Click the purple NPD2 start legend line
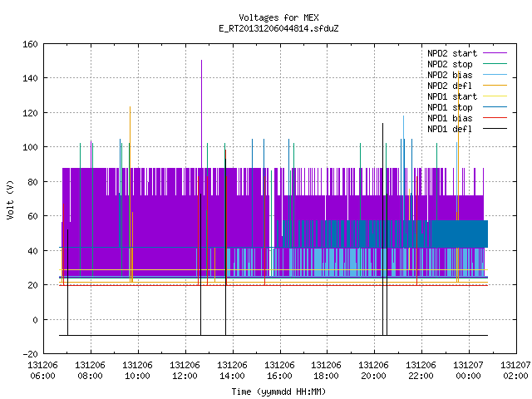This screenshot has width=532, height=399. (x=495, y=53)
